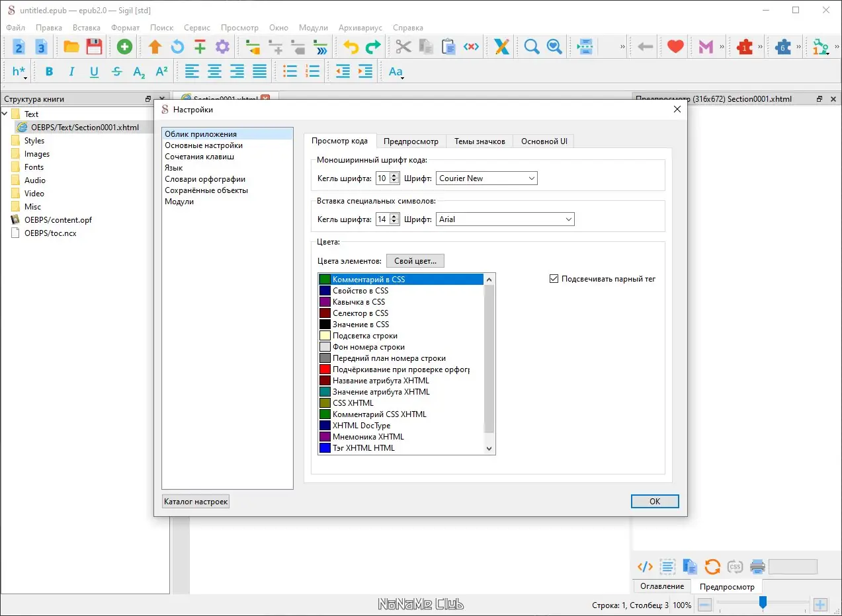Refresh preview with the orange arrows icon
Screen dimensions: 842x616
pos(712,566)
